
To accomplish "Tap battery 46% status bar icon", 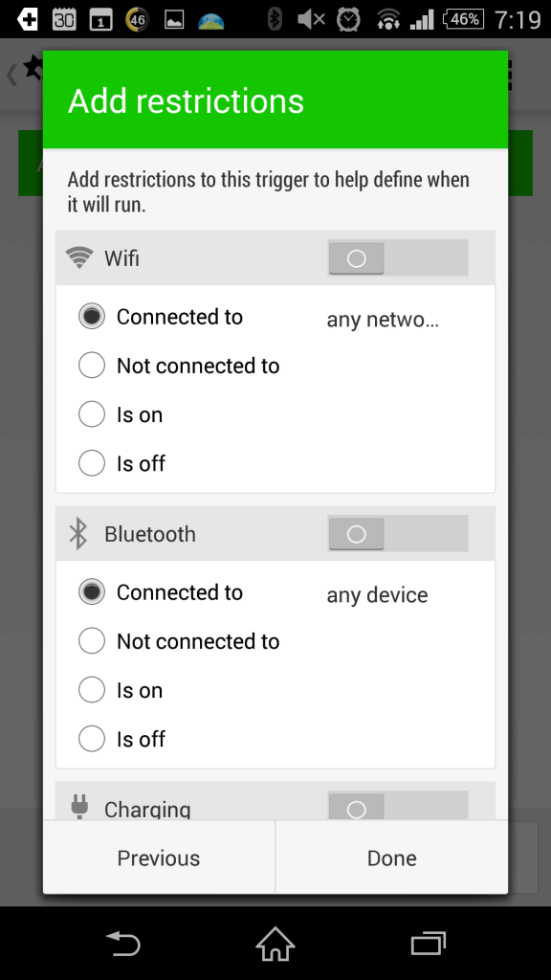I will coord(464,19).
